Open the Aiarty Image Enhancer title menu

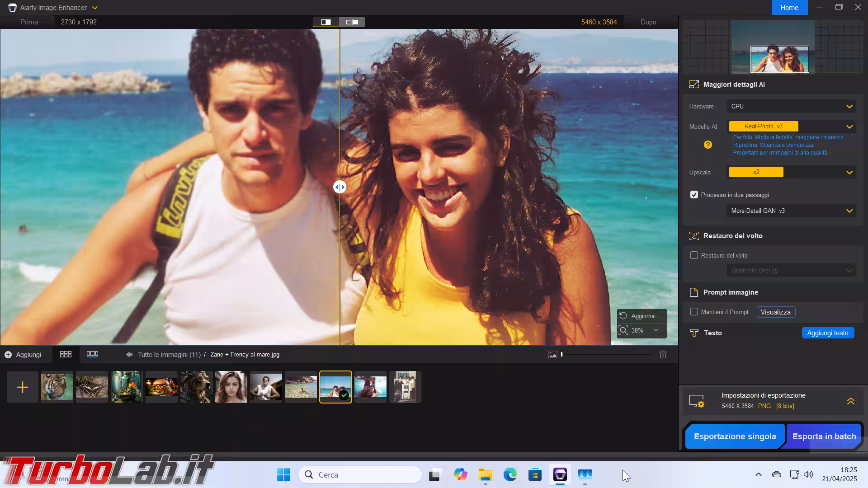pos(94,8)
